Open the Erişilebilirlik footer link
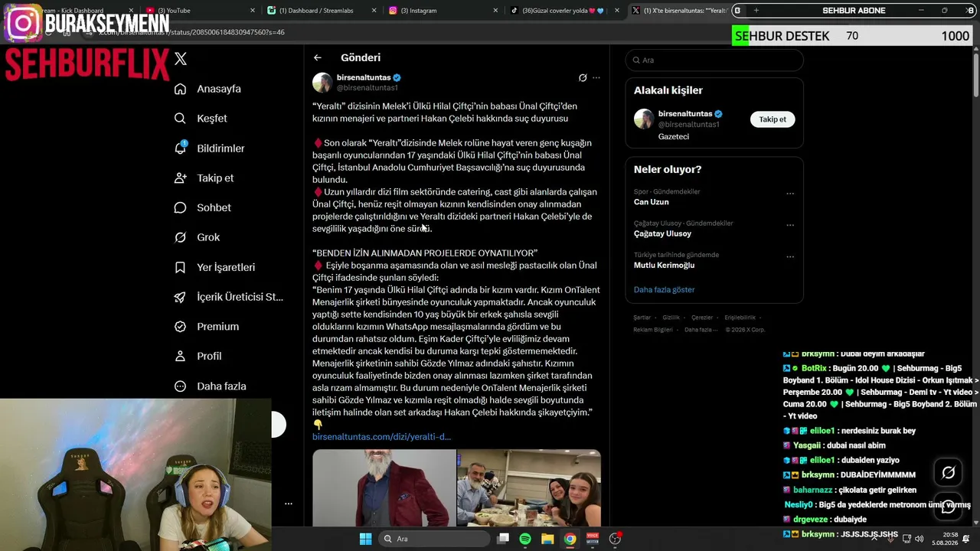This screenshot has height=551, width=980. point(740,318)
